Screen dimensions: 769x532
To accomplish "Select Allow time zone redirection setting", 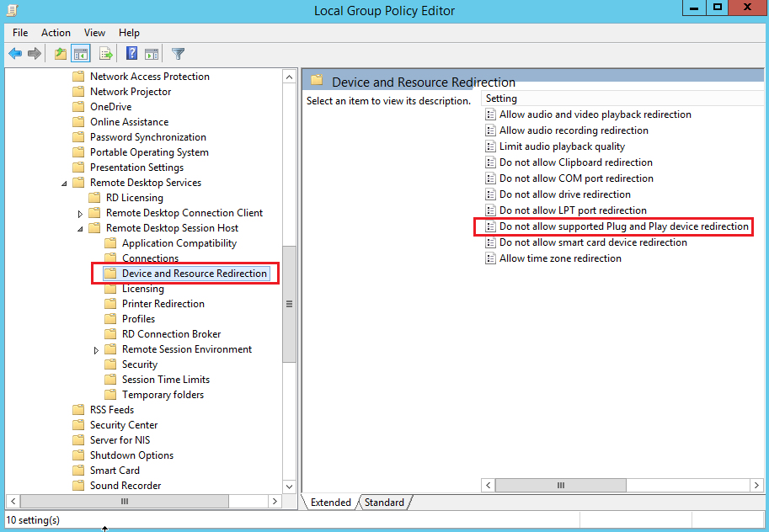I will tap(560, 258).
